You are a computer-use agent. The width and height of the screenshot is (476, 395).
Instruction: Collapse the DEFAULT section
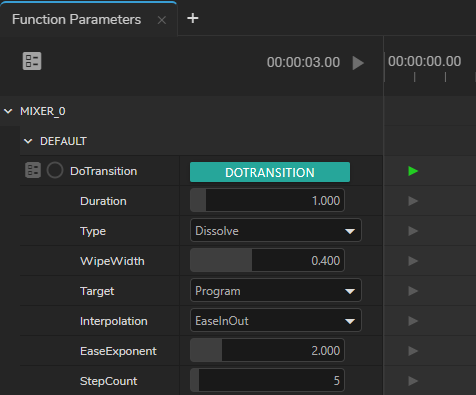pyautogui.click(x=28, y=141)
